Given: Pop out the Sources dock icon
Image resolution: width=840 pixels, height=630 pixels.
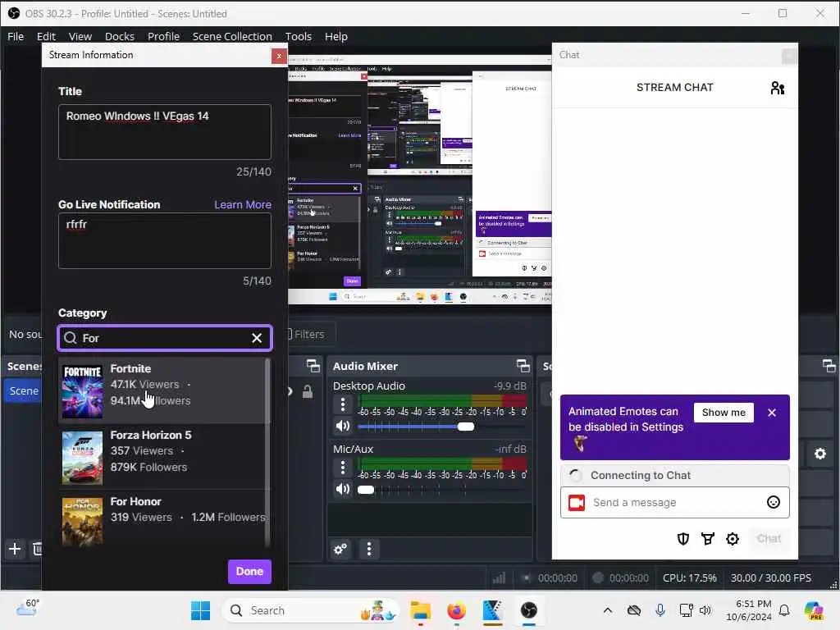Looking at the screenshot, I should [x=313, y=366].
